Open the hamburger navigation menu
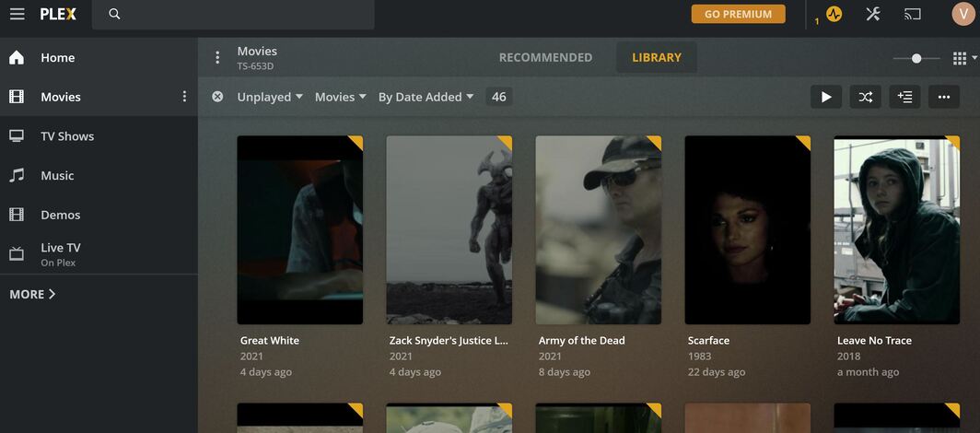This screenshot has width=980, height=433. coord(17,14)
